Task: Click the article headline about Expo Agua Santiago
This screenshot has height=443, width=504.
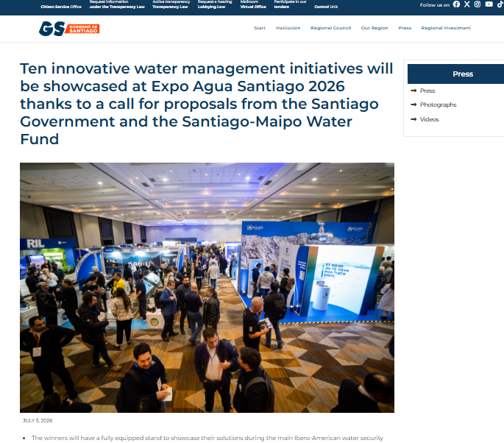Action: coord(206,104)
